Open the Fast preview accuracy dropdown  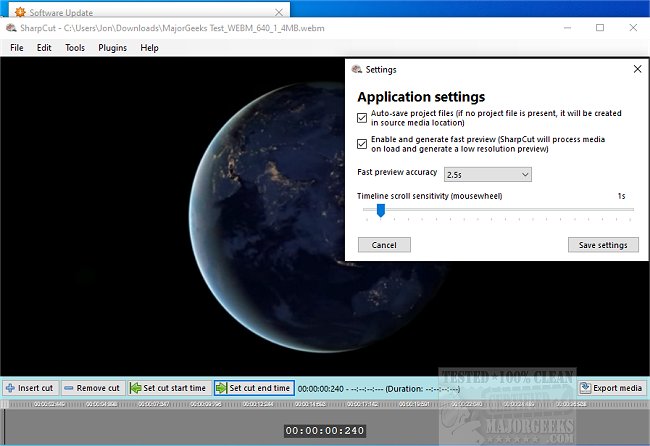coord(490,174)
